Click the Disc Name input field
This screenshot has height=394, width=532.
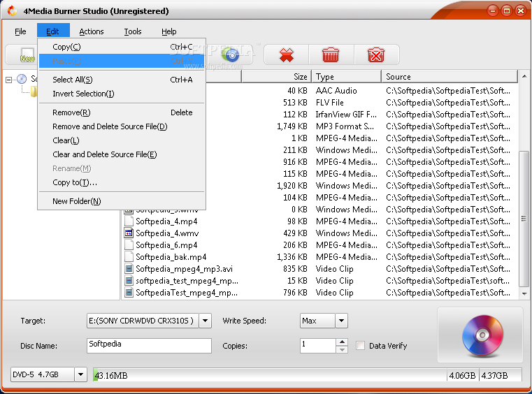[x=149, y=346]
